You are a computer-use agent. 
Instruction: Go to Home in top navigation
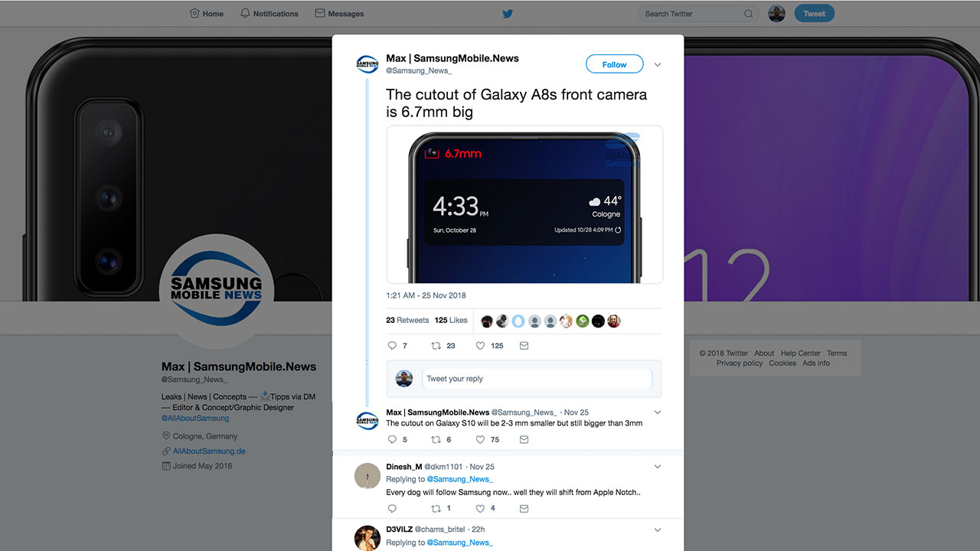pyautogui.click(x=207, y=14)
